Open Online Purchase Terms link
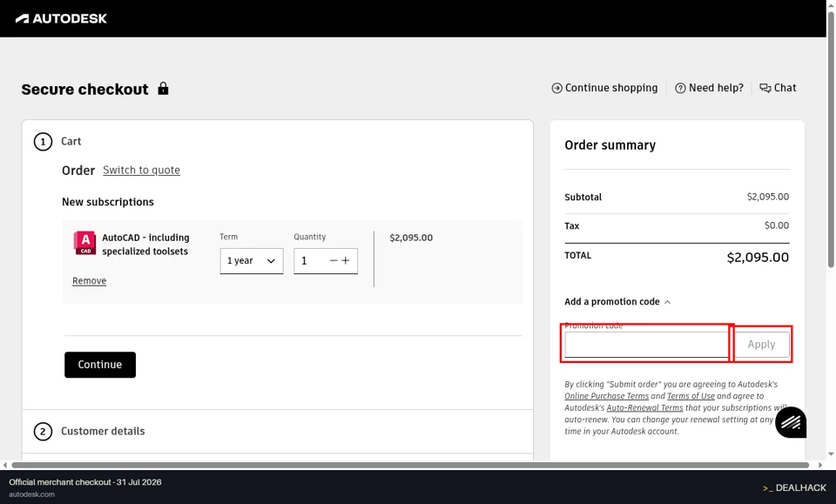 point(607,396)
